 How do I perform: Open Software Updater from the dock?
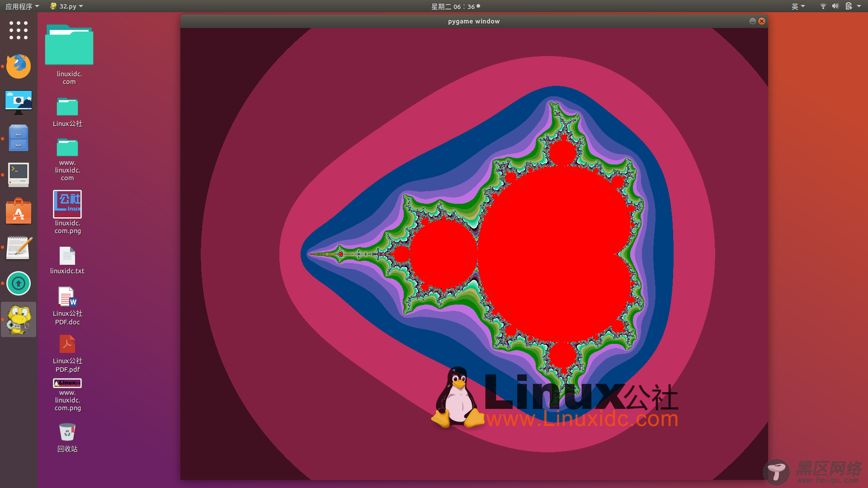tap(19, 283)
